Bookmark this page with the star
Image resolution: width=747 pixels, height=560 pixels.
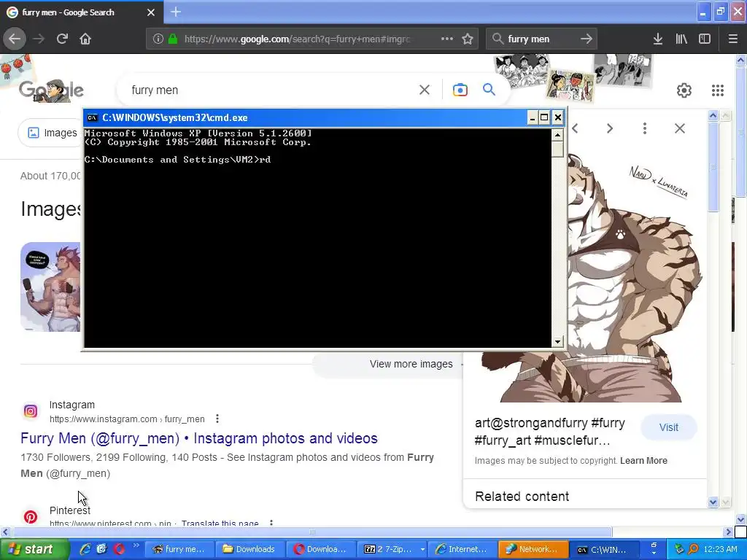pos(468,39)
